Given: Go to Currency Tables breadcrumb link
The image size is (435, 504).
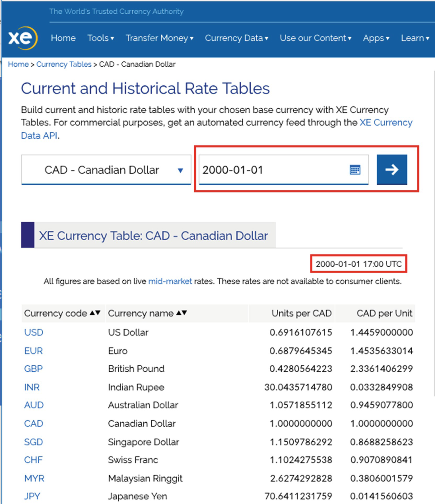Looking at the screenshot, I should point(64,64).
